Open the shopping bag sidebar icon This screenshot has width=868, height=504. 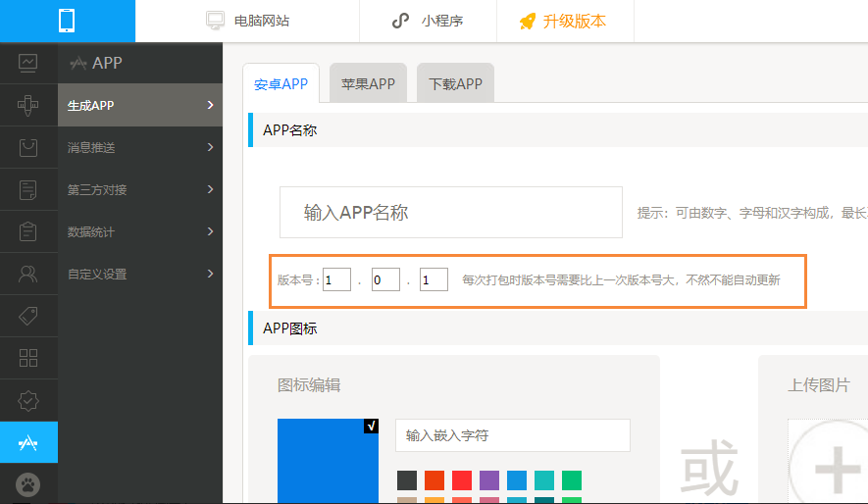[x=28, y=148]
